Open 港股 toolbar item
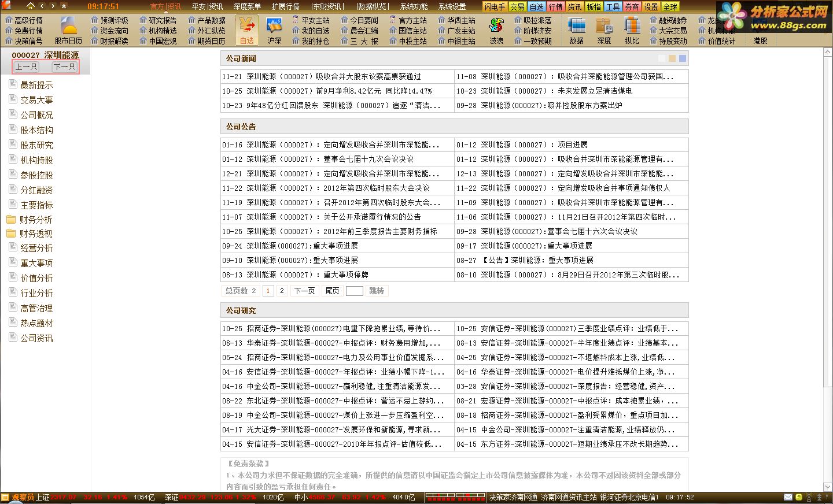Viewport: 833px width, 504px height. coord(760,41)
